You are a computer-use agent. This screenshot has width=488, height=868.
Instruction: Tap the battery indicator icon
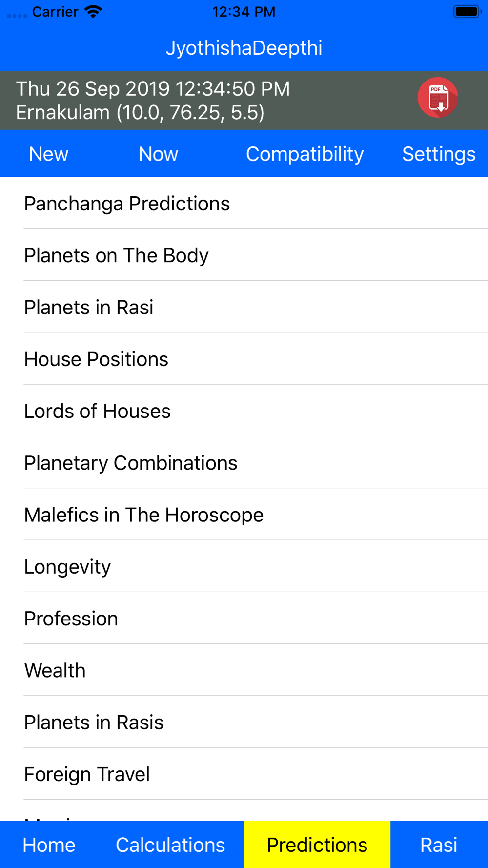[x=468, y=12]
